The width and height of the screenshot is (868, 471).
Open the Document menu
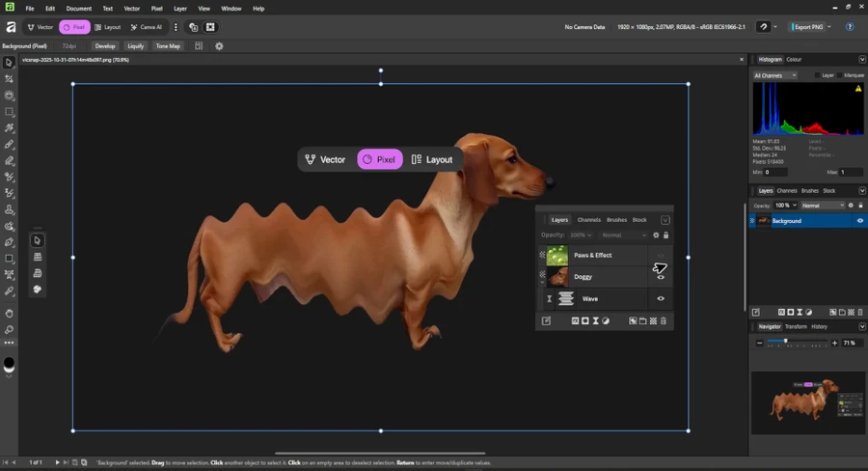click(x=78, y=8)
